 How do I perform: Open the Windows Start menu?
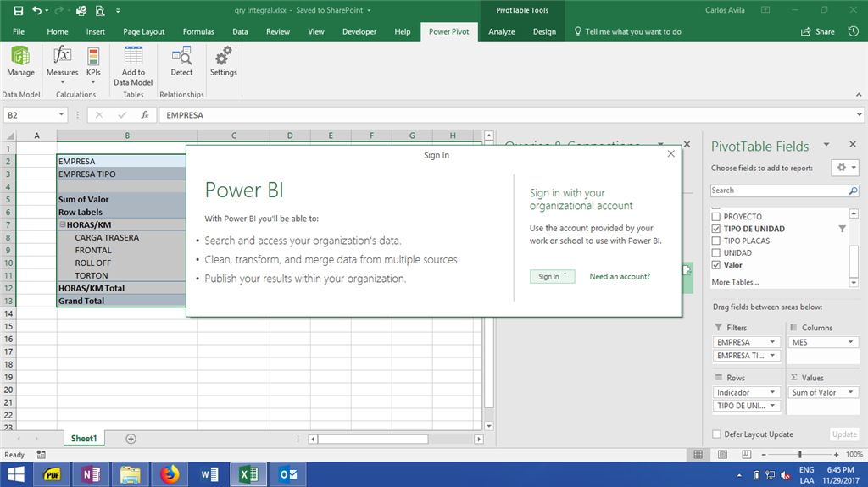[15, 474]
